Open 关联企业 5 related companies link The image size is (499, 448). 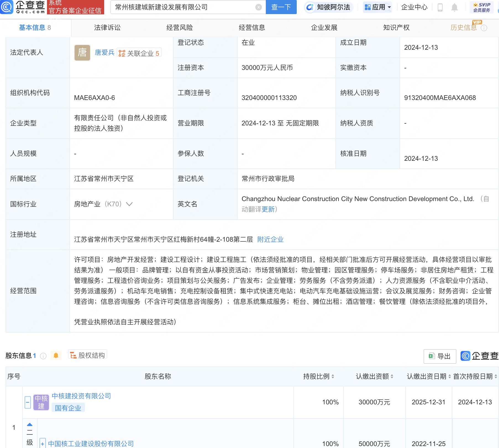(139, 53)
